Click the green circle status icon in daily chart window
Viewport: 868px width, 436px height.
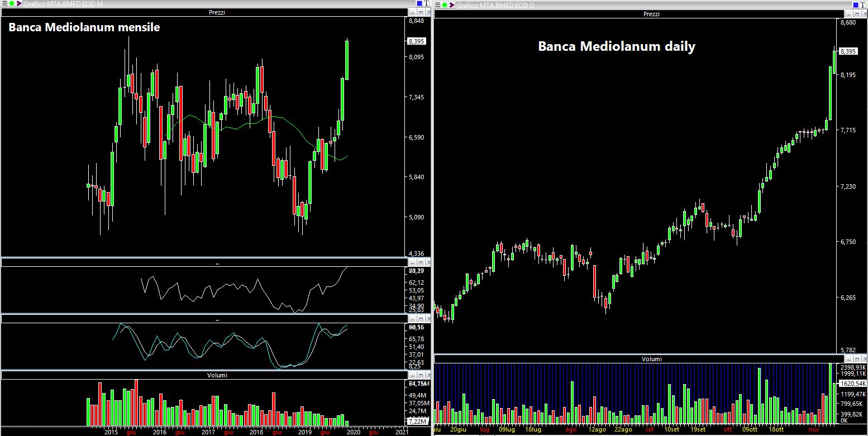[x=445, y=5]
